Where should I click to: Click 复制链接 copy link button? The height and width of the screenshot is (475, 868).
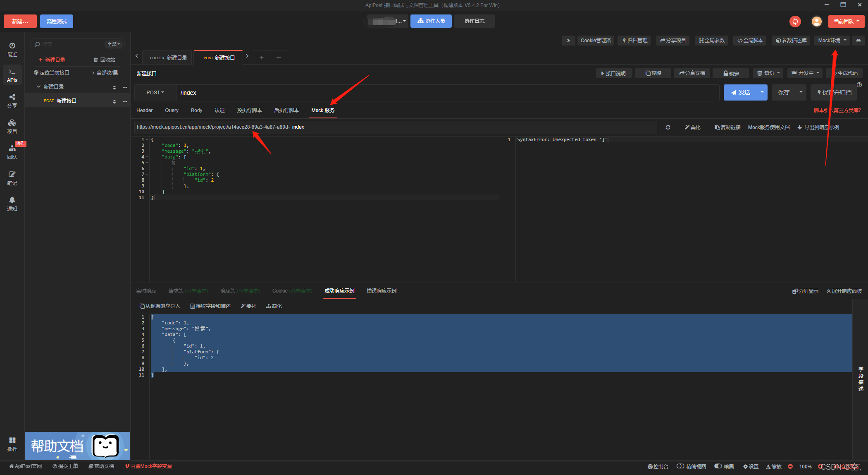[727, 127]
